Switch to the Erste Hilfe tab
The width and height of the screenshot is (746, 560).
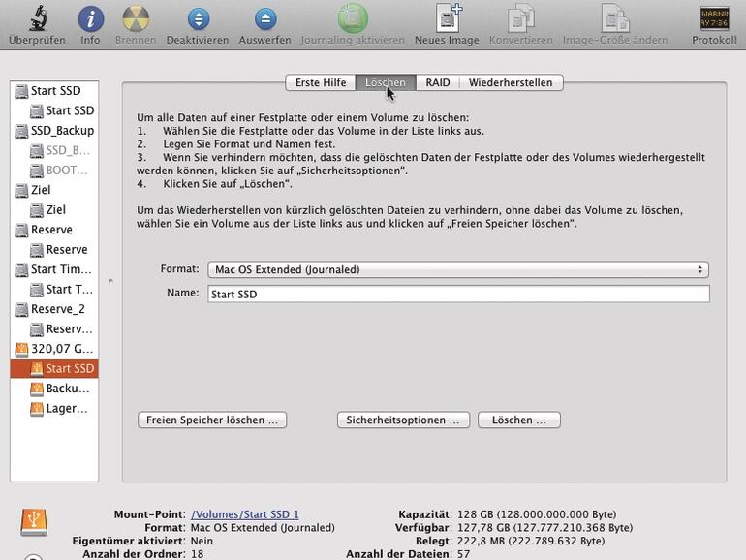click(x=321, y=82)
